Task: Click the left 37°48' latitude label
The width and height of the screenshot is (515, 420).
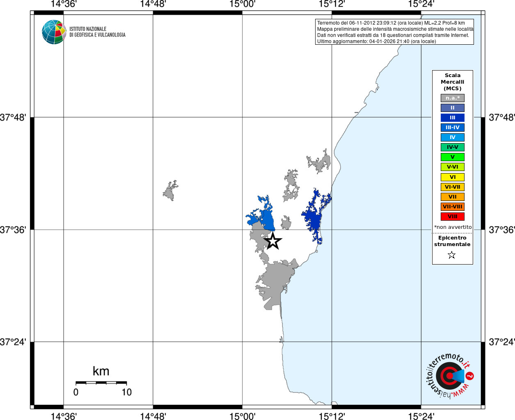Action: pyautogui.click(x=13, y=118)
